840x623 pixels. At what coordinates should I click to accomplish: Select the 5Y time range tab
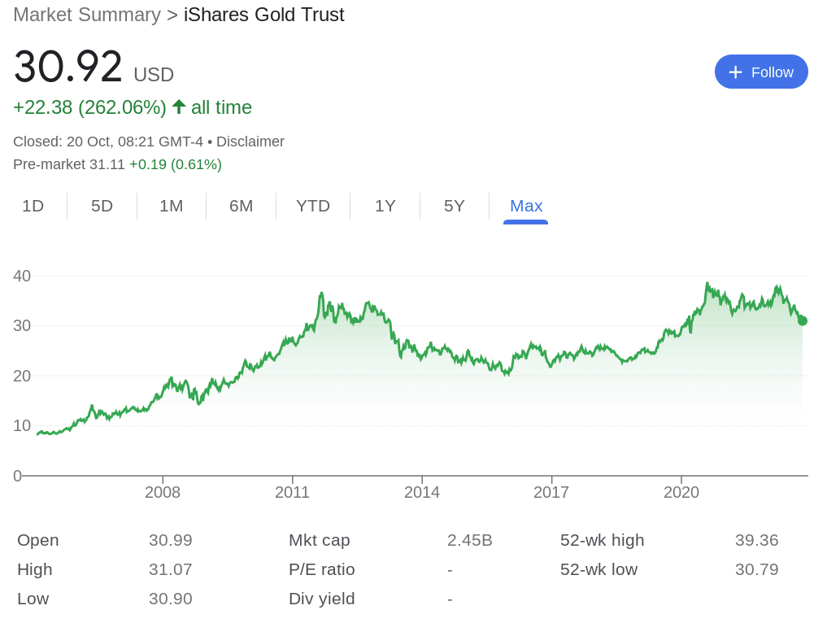tap(455, 206)
